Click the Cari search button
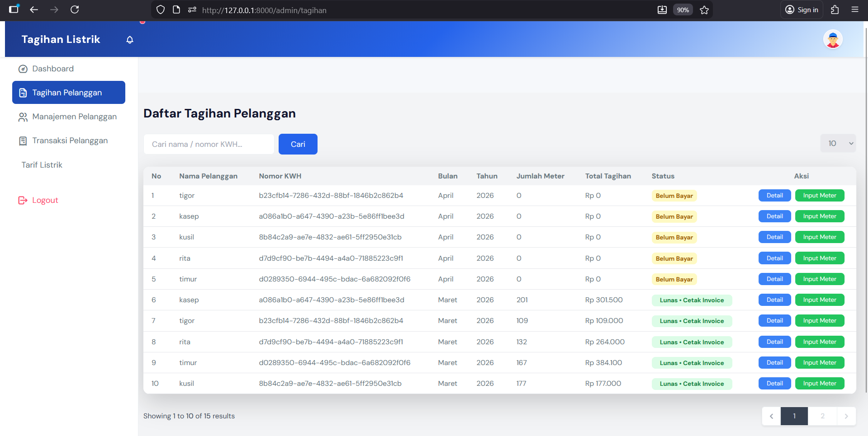 tap(298, 144)
